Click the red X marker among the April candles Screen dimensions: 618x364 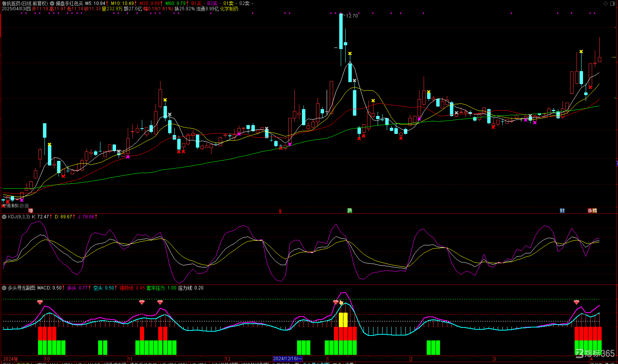[590, 87]
